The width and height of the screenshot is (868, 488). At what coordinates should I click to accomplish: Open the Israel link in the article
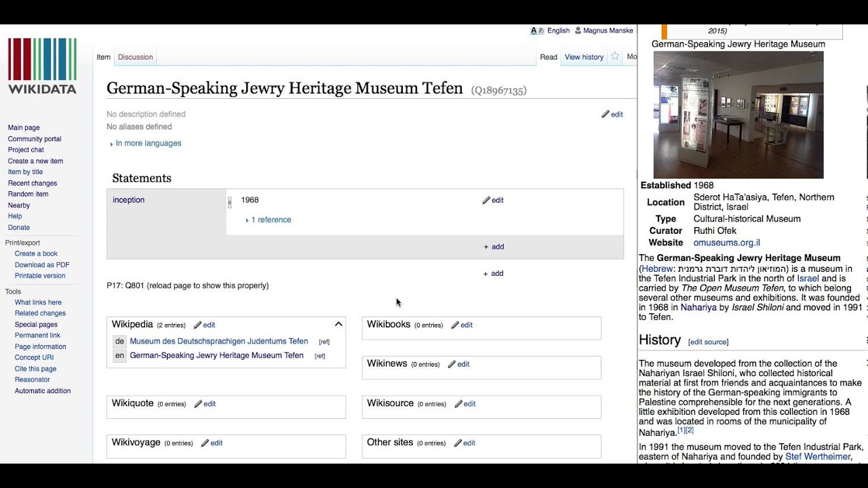pos(808,279)
